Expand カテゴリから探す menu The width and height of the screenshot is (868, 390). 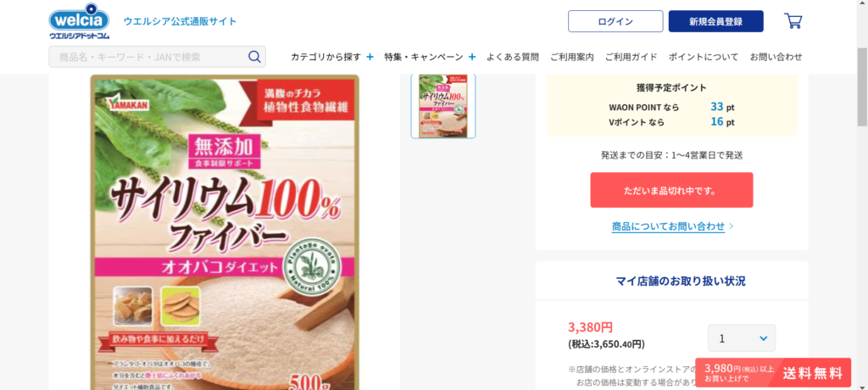pos(332,57)
